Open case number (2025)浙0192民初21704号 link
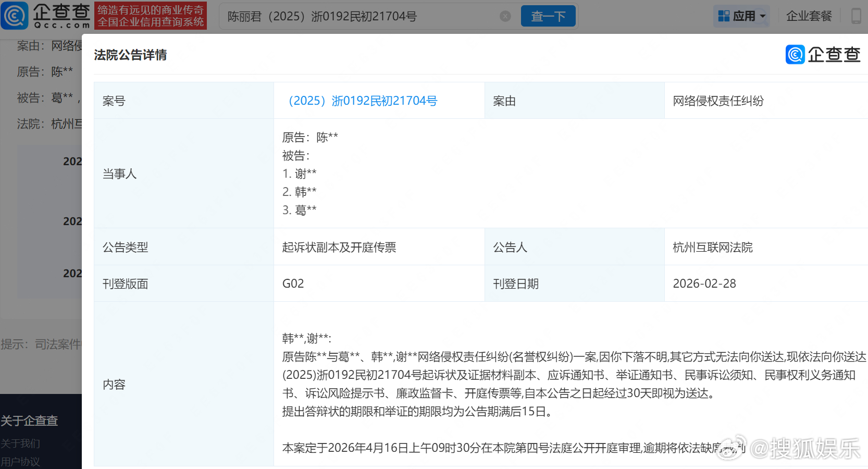 point(363,101)
